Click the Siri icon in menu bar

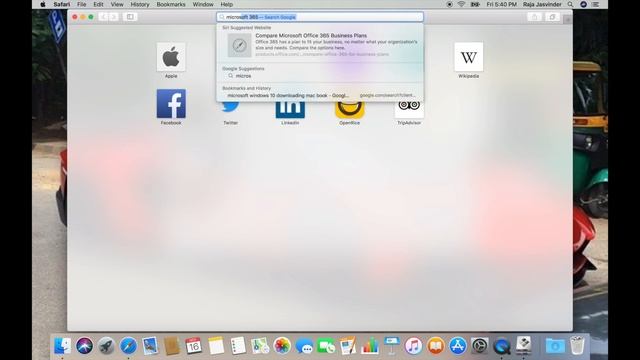point(583,4)
